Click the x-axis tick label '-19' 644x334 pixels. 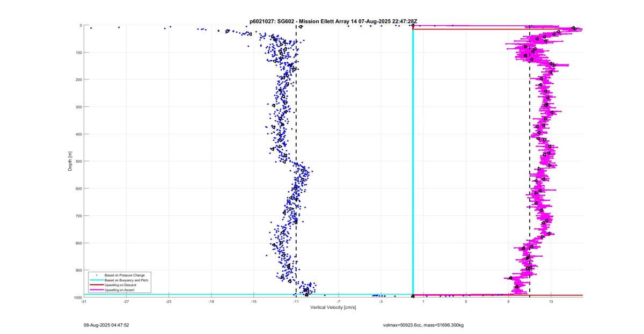[x=211, y=302]
